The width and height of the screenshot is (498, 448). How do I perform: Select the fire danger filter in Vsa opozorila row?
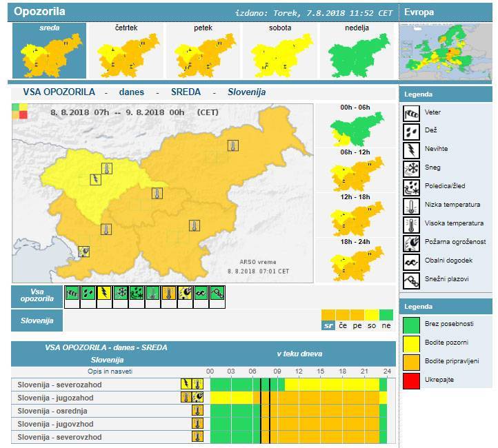[185, 293]
